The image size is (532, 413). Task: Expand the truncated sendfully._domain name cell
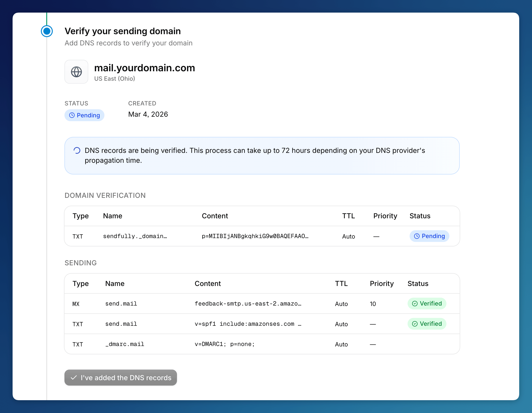135,236
